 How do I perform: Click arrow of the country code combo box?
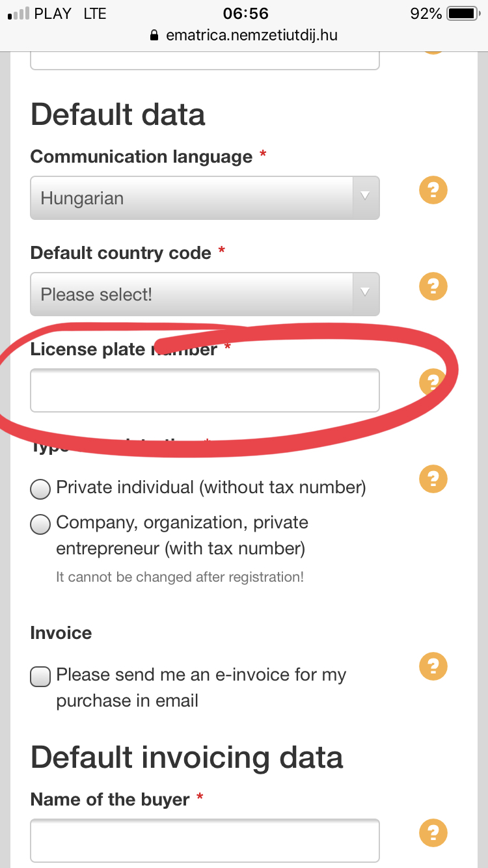click(366, 294)
